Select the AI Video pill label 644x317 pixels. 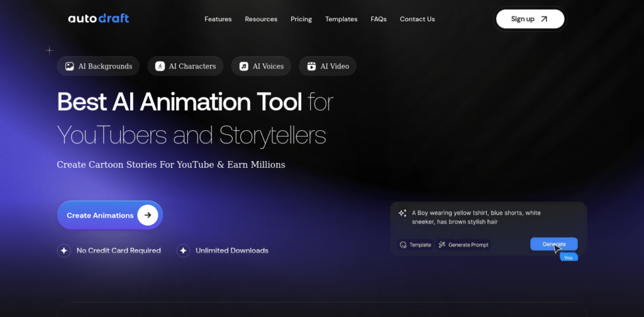tap(335, 66)
